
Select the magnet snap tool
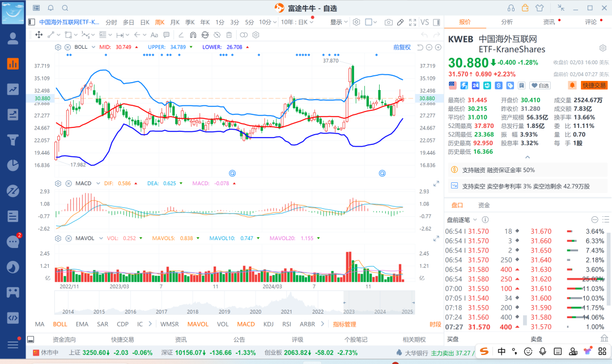click(193, 35)
